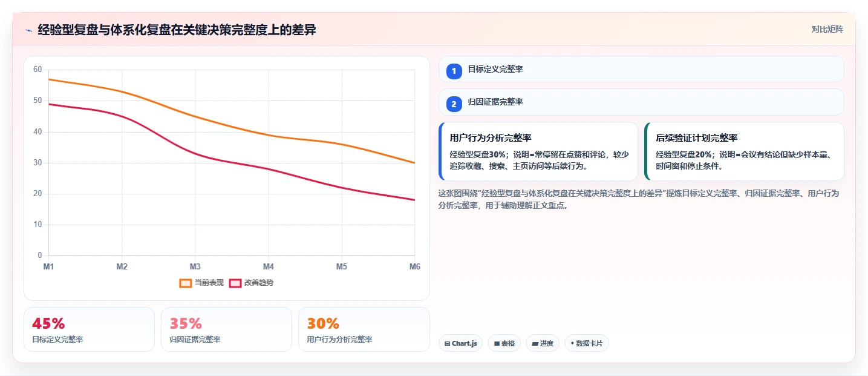Click the 数据卡片 tag chip
Screen dimensions: 868x376
[587, 343]
